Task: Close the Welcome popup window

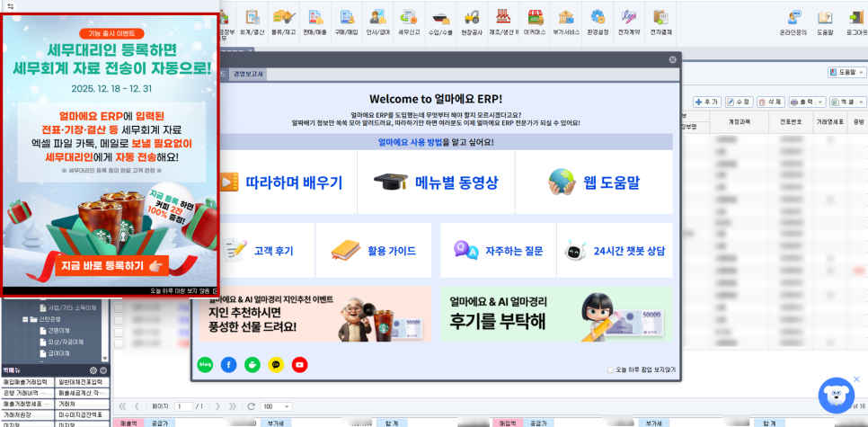Action: (672, 60)
